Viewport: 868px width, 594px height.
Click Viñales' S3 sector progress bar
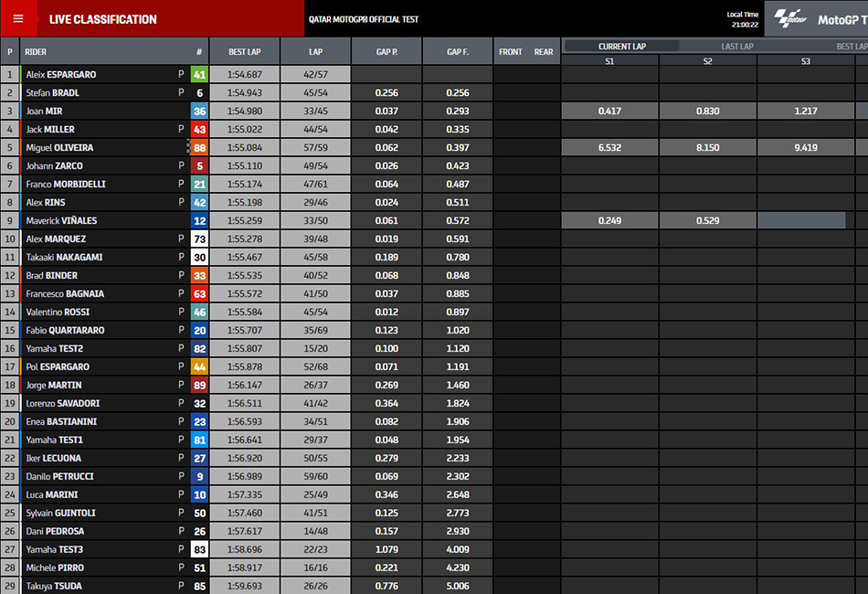click(801, 220)
